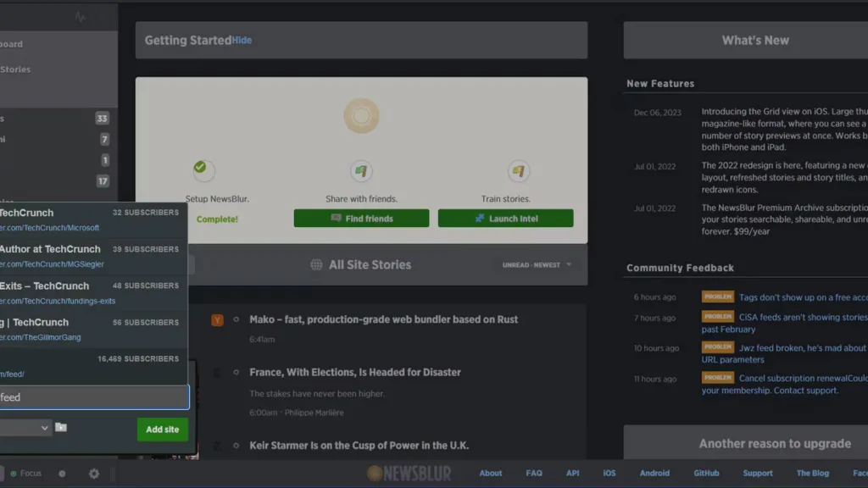Click the Launch Intel button

[505, 219]
